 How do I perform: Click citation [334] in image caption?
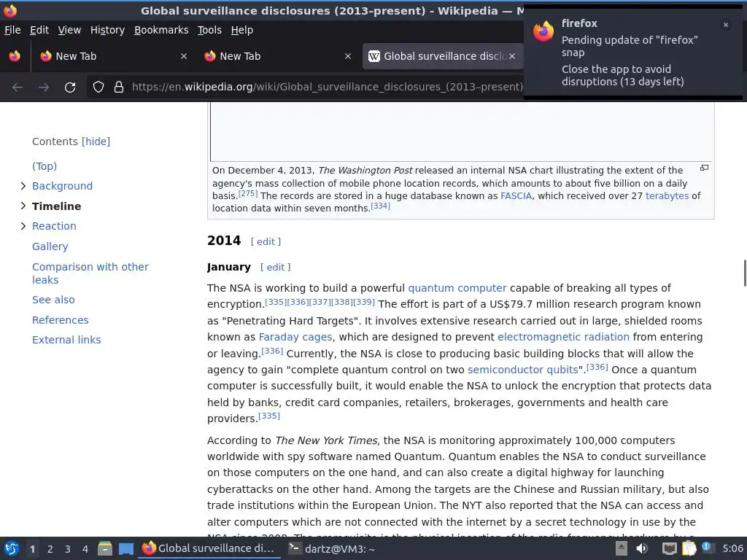[x=380, y=206]
